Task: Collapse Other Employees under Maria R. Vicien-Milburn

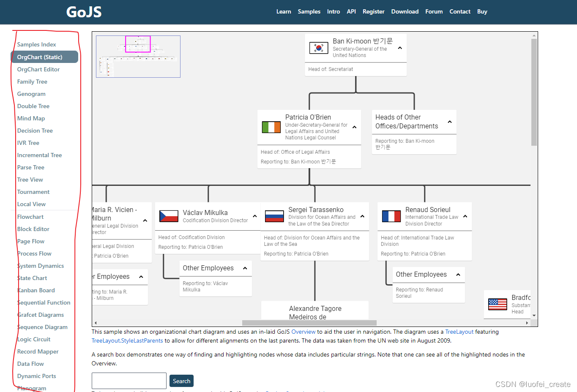Action: pos(141,277)
